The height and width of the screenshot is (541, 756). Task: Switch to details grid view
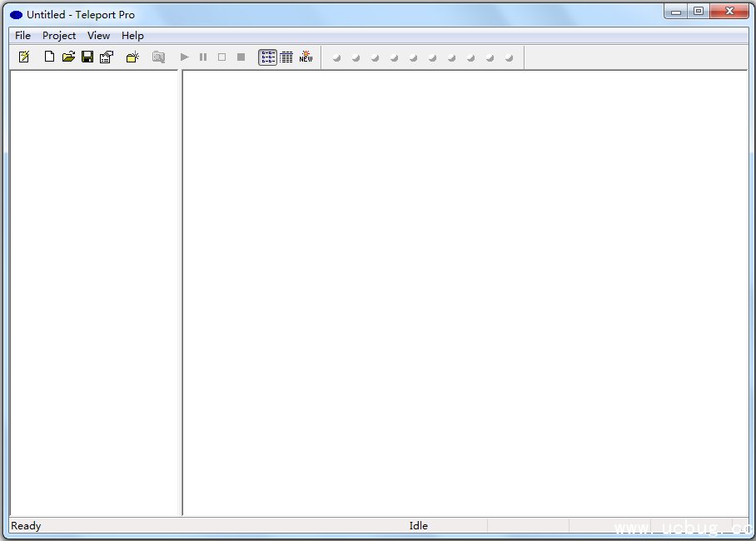286,57
